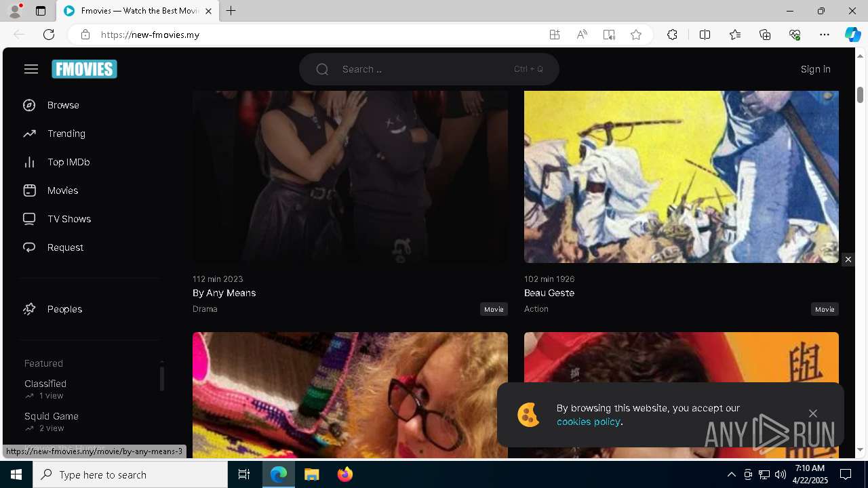Open the notification center

846,474
